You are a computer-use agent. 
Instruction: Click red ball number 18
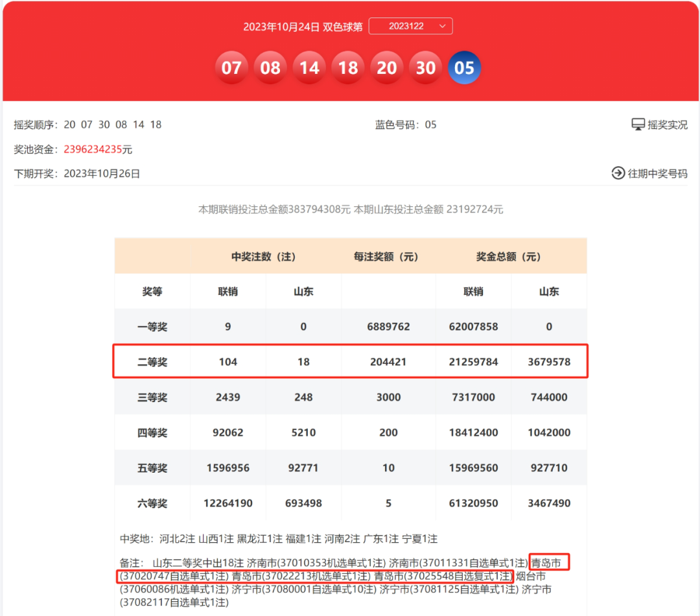348,68
